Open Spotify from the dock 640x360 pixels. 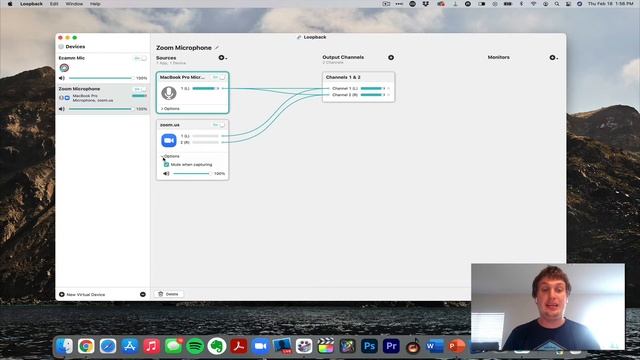tap(195, 346)
